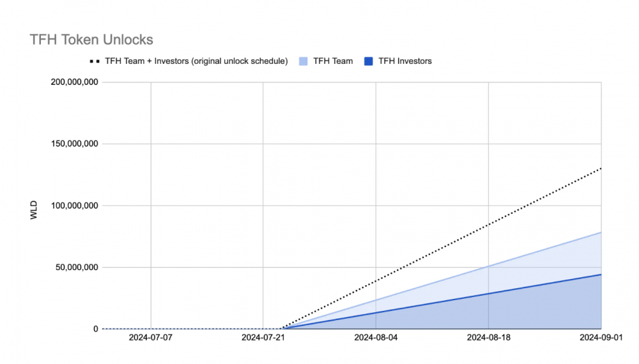The width and height of the screenshot is (639, 364).
Task: Click the dotted original unlock schedule legend marker
Action: tap(94, 61)
